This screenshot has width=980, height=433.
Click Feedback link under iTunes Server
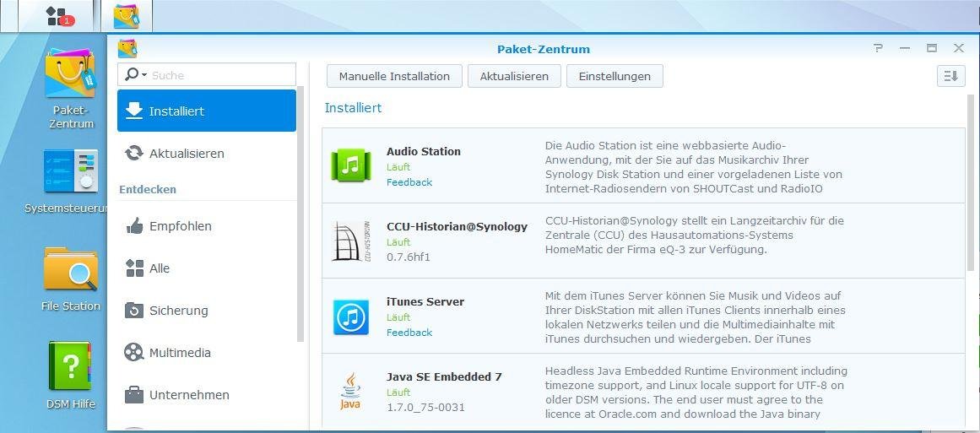[x=409, y=333]
